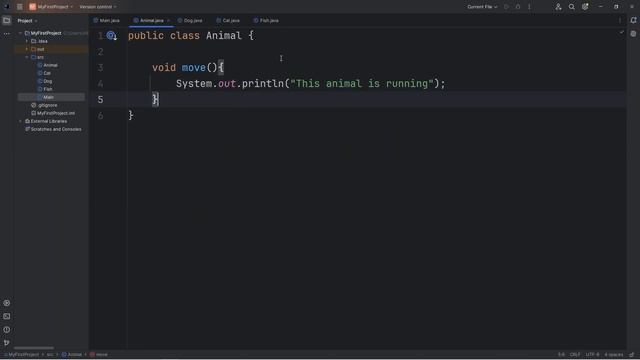Open the Services tool window icon
This screenshot has width=640, height=360.
pyautogui.click(x=7, y=303)
